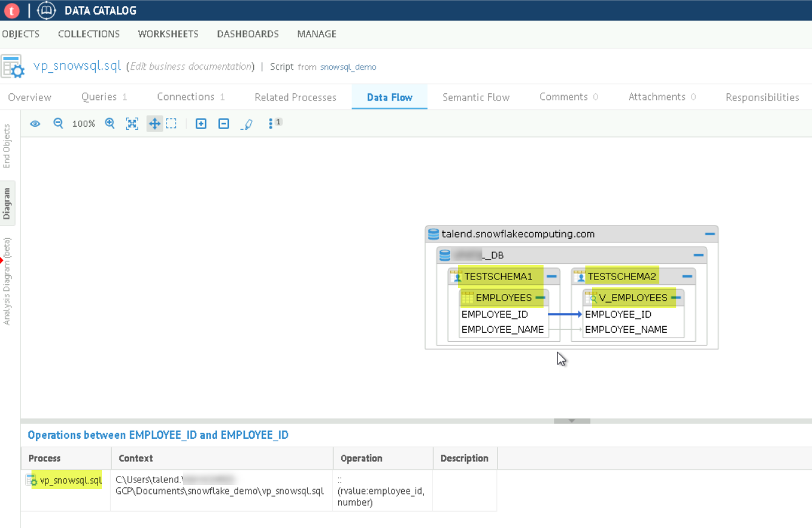Click the vp_snowsql.sql process link
812x528 pixels.
[x=70, y=480]
